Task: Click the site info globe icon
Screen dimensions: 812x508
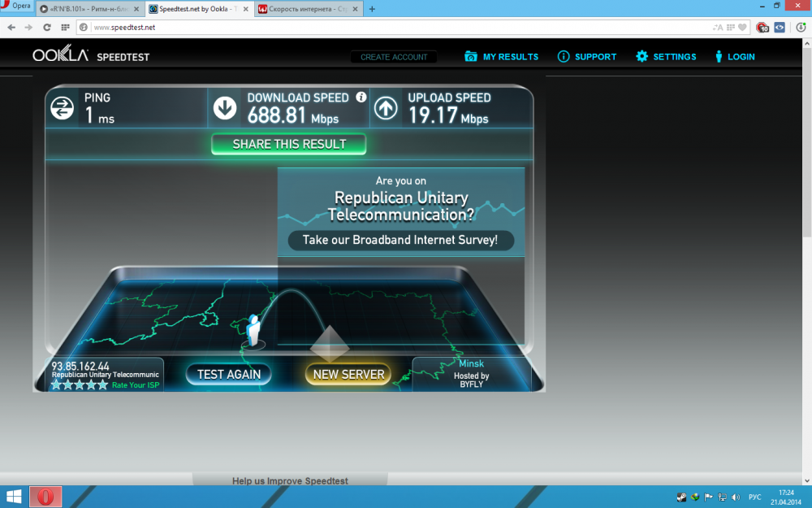Action: click(84, 28)
